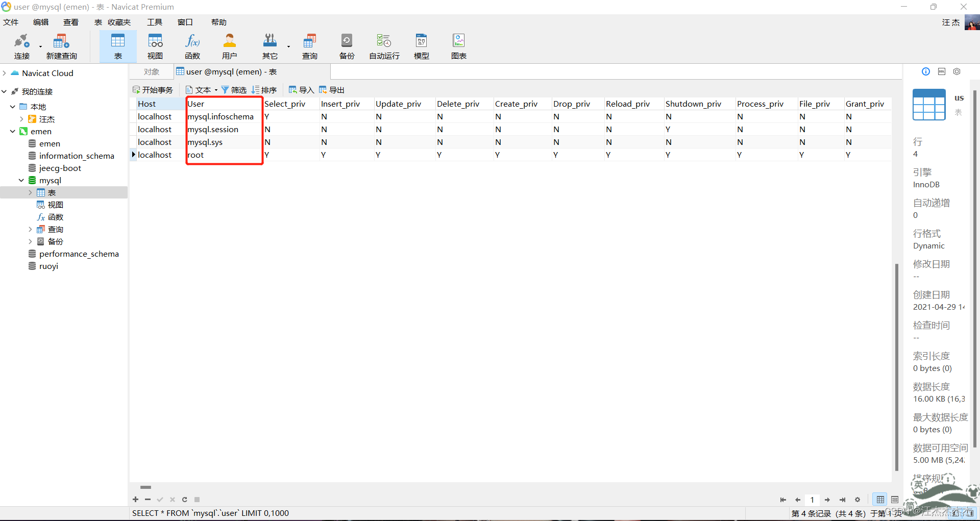
Task: Open the 编辑 menu
Action: pyautogui.click(x=41, y=22)
